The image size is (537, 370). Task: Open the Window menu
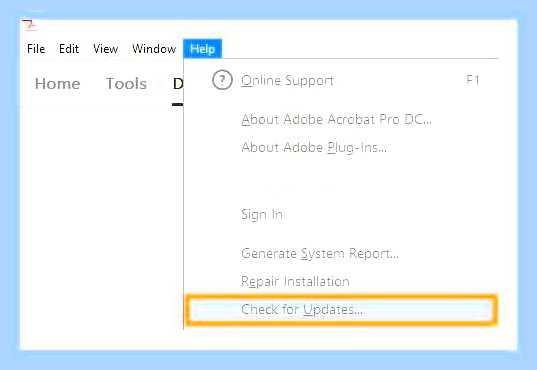click(x=154, y=49)
